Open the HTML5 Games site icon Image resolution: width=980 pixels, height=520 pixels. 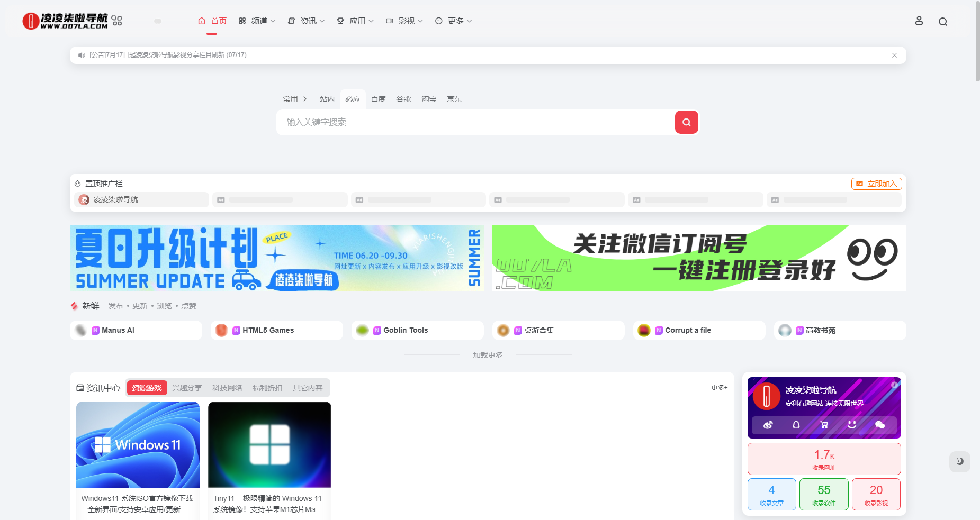click(222, 330)
